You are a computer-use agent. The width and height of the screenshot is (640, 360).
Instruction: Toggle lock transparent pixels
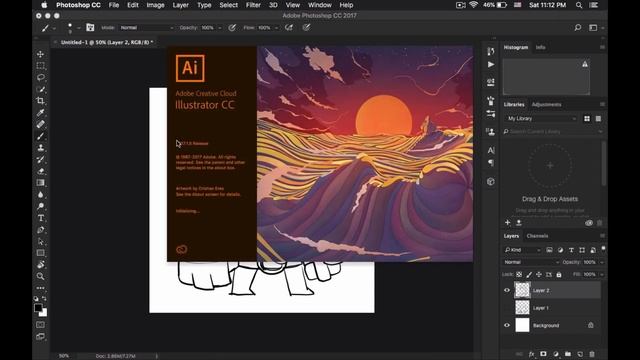coord(519,275)
